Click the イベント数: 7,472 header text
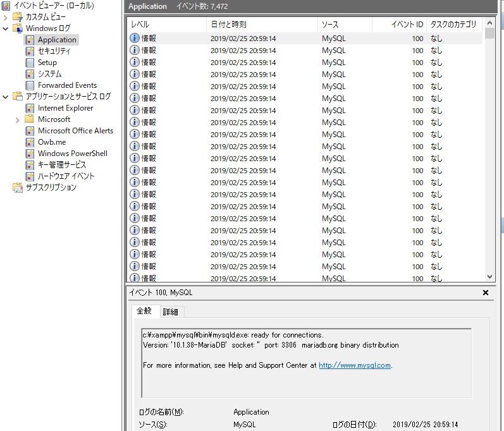Image resolution: width=504 pixels, height=431 pixels. (x=202, y=6)
